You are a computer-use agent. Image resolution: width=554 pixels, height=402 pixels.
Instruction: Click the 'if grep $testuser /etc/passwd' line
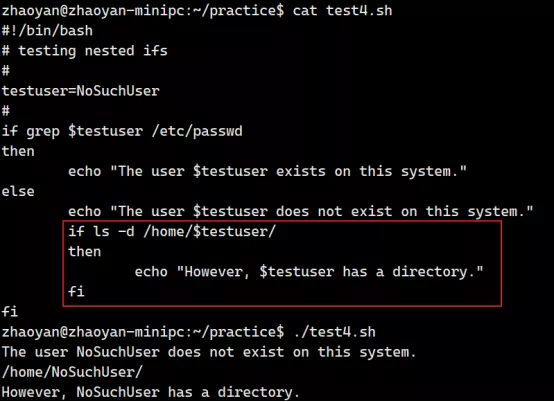[122, 131]
